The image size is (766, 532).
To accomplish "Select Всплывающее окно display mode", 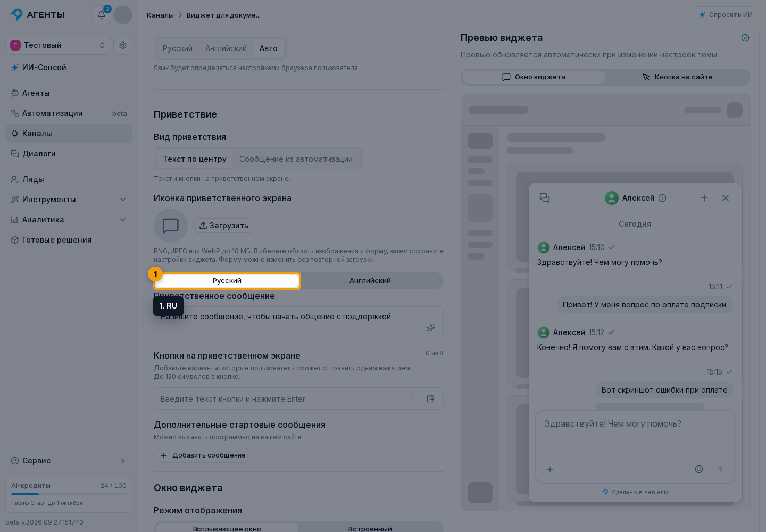I will 227,529.
